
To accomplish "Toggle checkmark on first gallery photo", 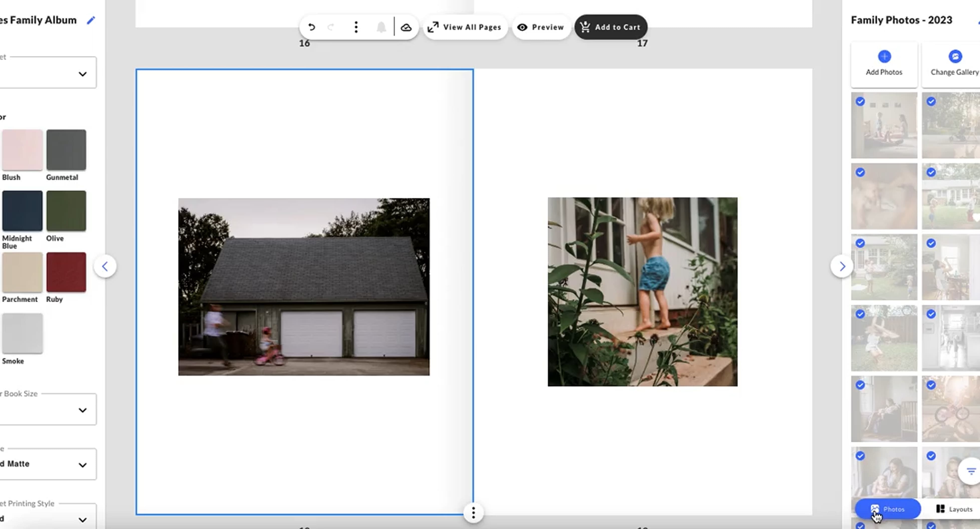I will pos(860,102).
